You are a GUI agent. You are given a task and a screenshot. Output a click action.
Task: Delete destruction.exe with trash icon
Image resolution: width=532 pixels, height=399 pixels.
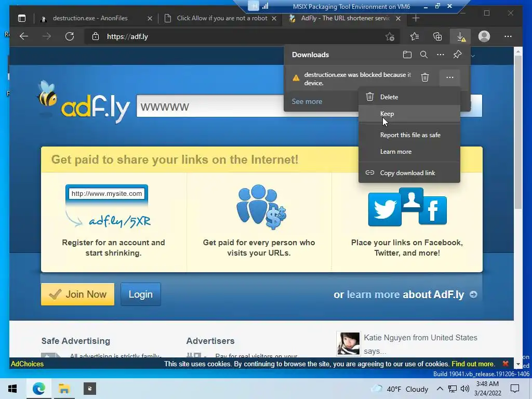[425, 78]
